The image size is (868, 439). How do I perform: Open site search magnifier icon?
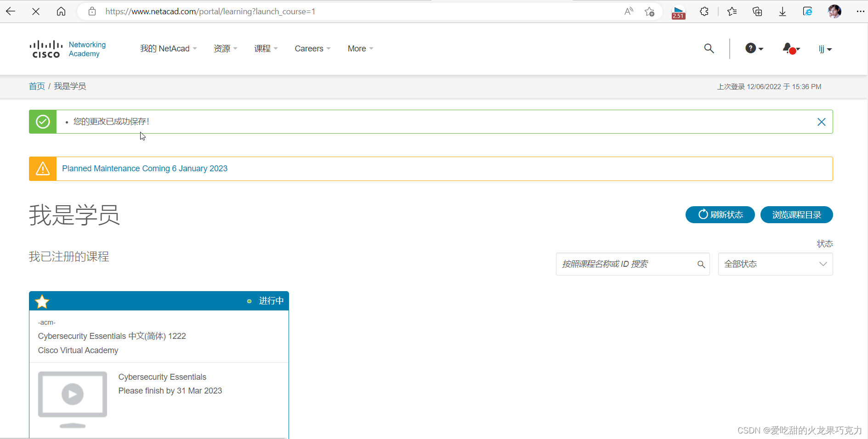coord(709,49)
